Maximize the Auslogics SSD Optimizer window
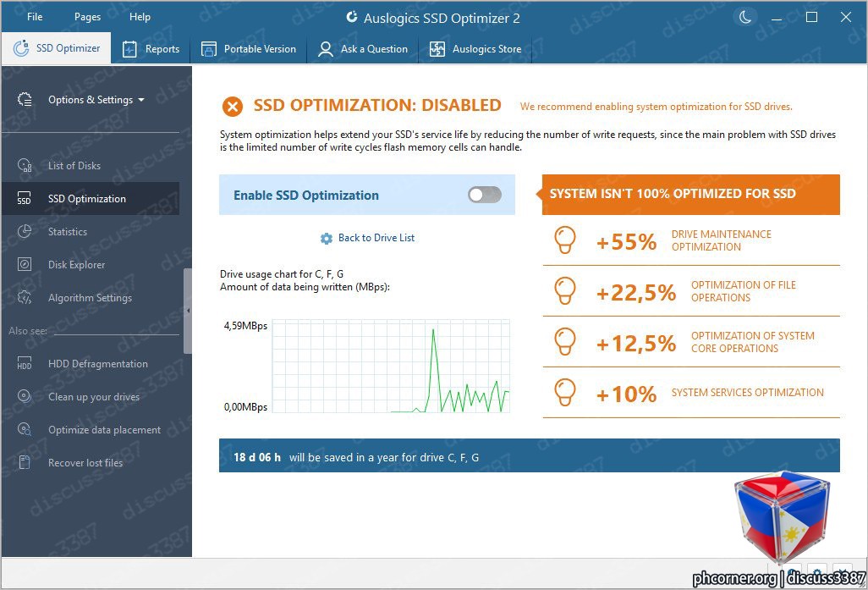868x590 pixels. (811, 17)
